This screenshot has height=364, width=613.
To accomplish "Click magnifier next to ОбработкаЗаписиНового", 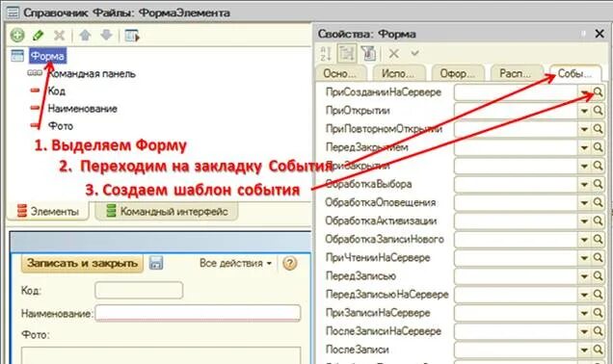I will point(598,239).
